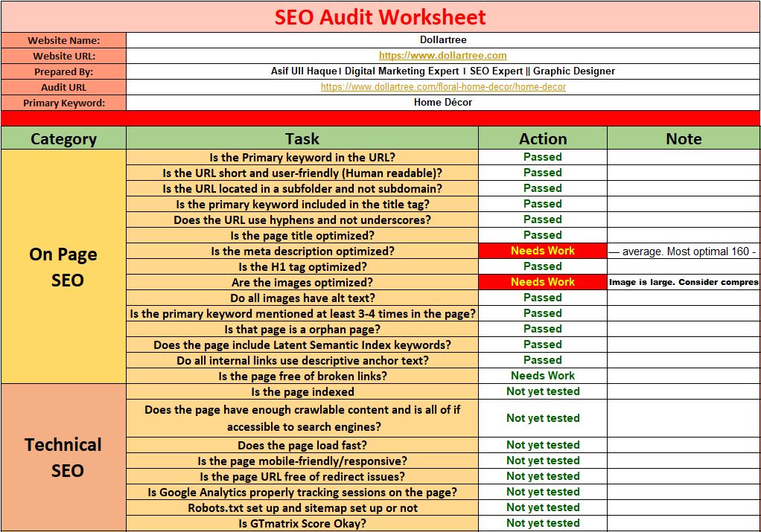Select the Prepared By cell
This screenshot has height=532, width=761.
(64, 71)
